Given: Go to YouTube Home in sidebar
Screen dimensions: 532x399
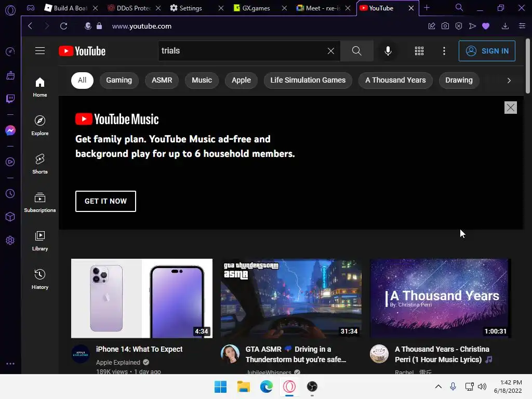Looking at the screenshot, I should pos(40,87).
